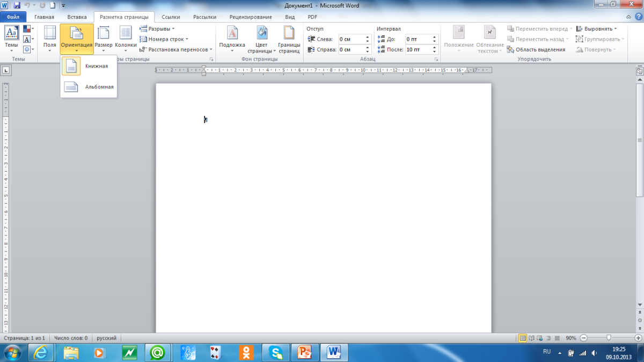The image size is (644, 362).
Task: Open Windows Start button
Action: coord(12,352)
